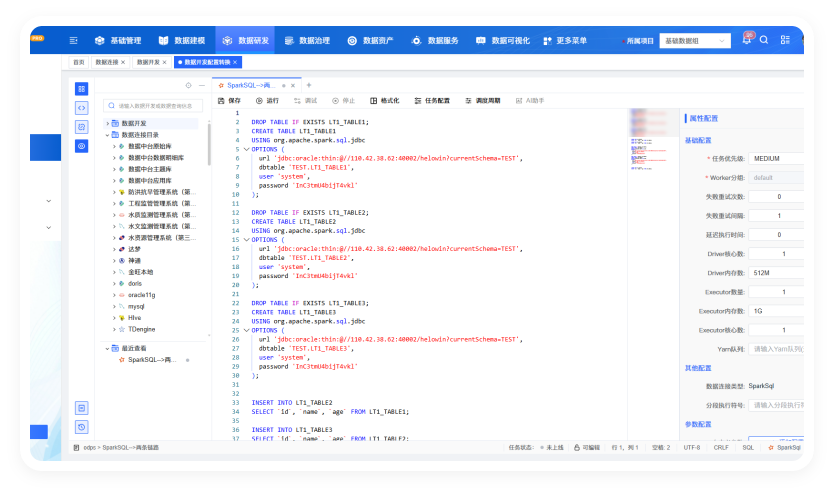This screenshot has width=834, height=495.
Task: Open the grid list icon in the header
Action: (x=785, y=40)
